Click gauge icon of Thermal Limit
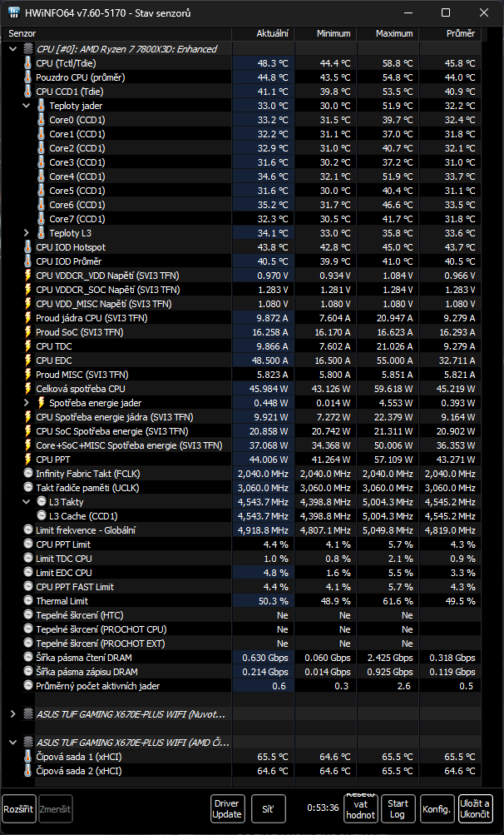504x835 pixels. [28, 601]
